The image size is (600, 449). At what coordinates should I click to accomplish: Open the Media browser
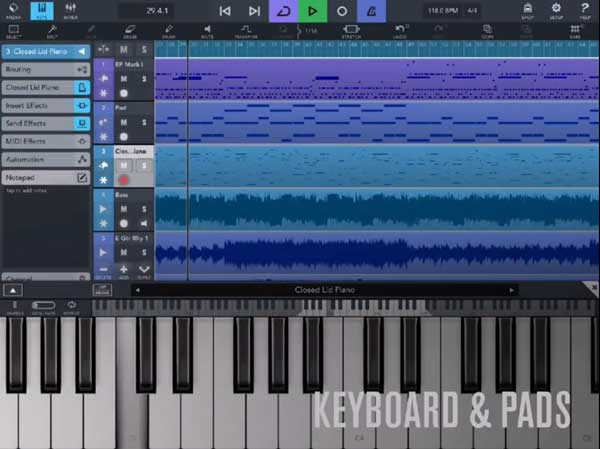(15, 11)
